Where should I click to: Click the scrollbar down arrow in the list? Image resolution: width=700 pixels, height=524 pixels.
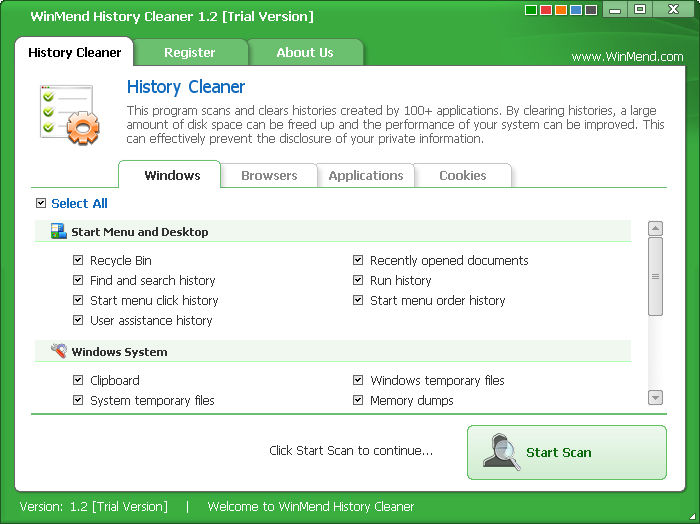point(656,398)
